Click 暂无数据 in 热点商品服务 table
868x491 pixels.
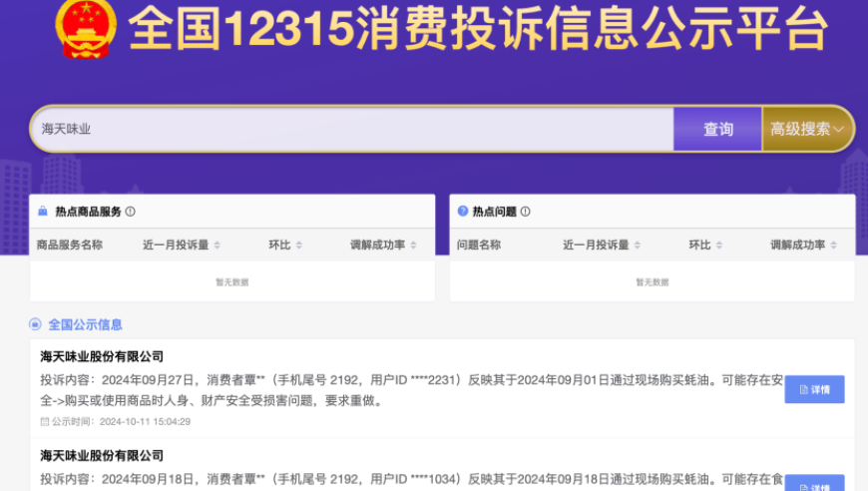[231, 282]
